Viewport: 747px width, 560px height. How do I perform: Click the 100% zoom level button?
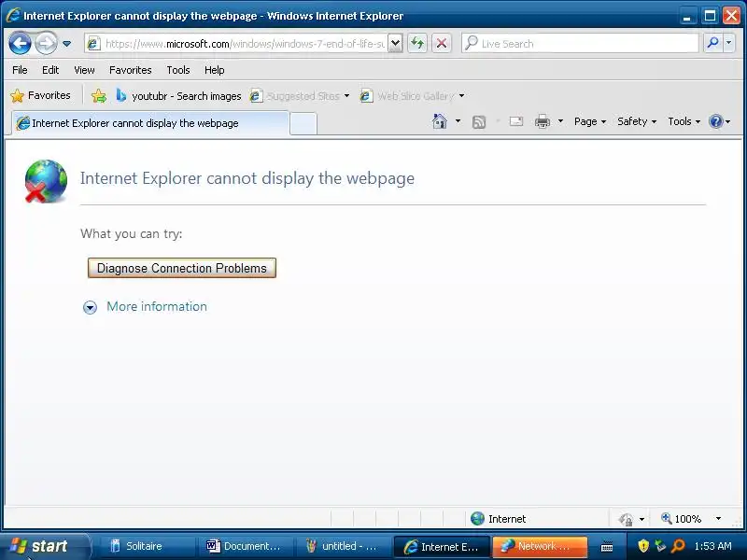click(682, 519)
